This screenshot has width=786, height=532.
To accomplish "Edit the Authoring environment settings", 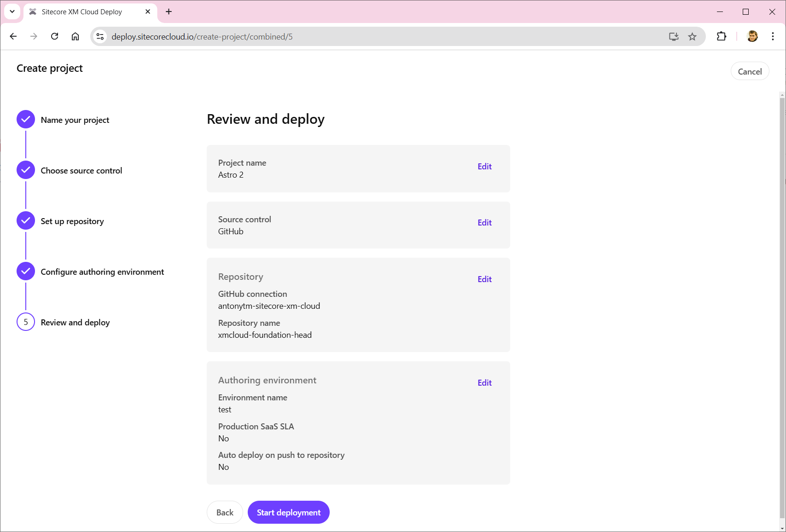I will [484, 382].
